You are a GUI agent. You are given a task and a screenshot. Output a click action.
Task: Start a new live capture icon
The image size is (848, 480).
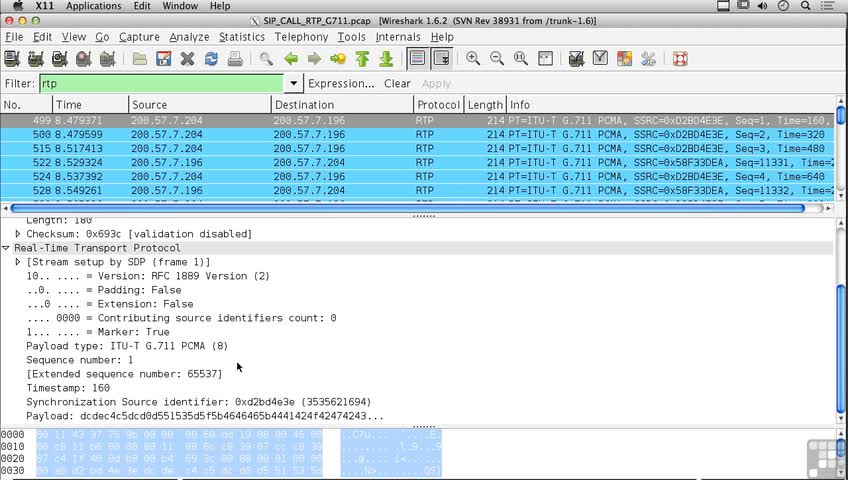pyautogui.click(x=59, y=58)
